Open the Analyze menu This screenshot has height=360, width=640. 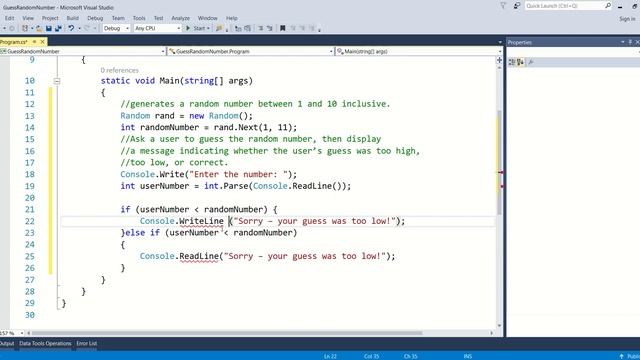[x=180, y=18]
